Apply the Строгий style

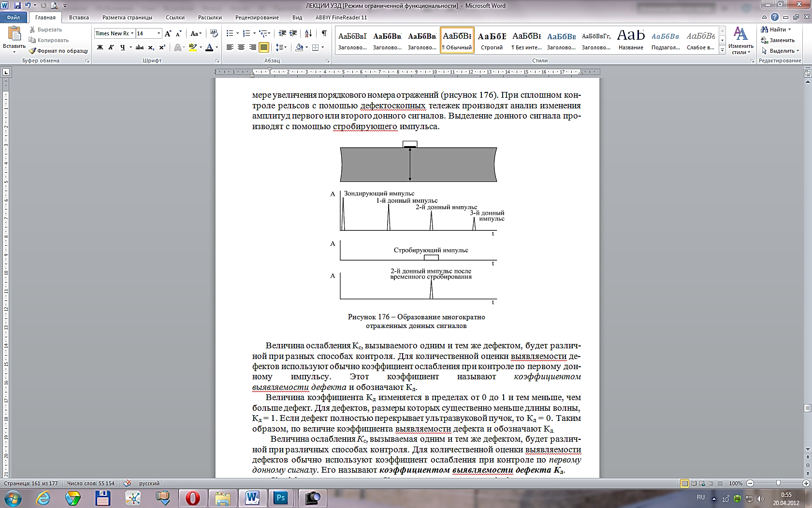(492, 40)
